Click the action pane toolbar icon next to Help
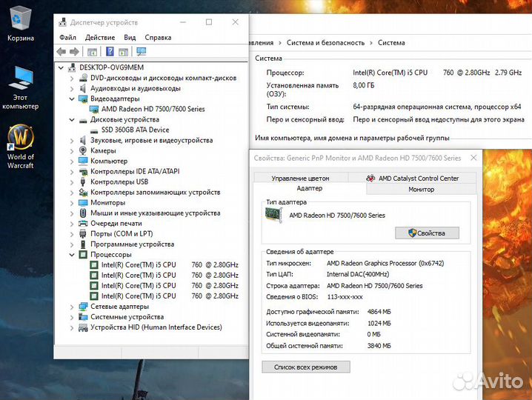The width and height of the screenshot is (532, 400). [x=124, y=52]
